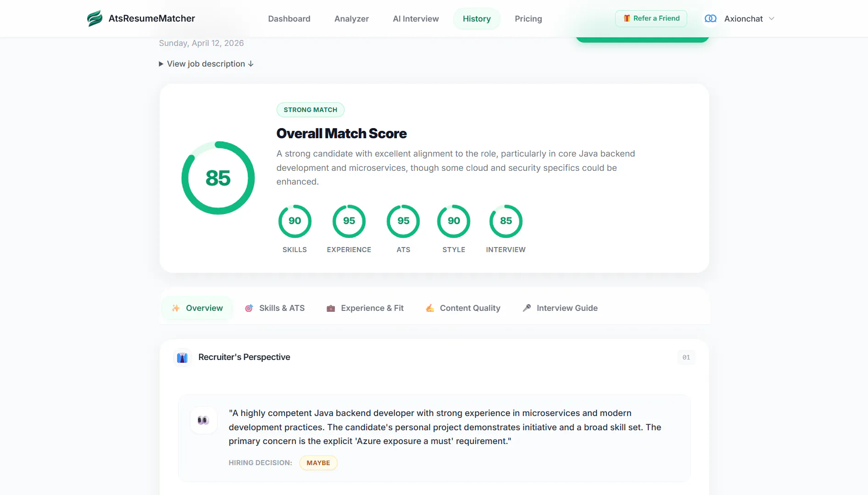Click the target icon beside Skills & ATS
Viewport: 868px width, 495px height.
[x=249, y=308]
